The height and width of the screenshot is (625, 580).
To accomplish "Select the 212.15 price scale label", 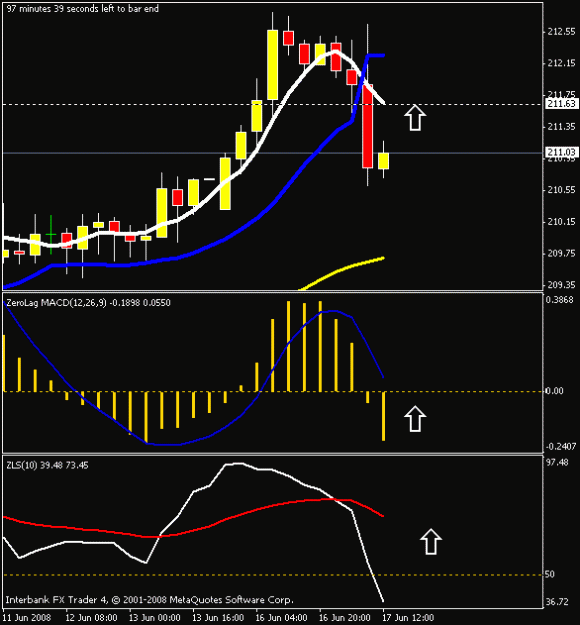I will point(561,63).
